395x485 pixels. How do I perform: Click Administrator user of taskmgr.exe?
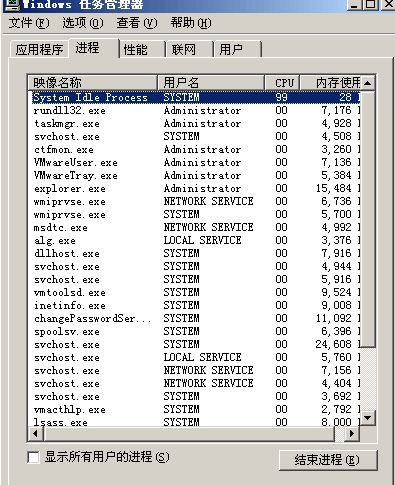pos(202,123)
